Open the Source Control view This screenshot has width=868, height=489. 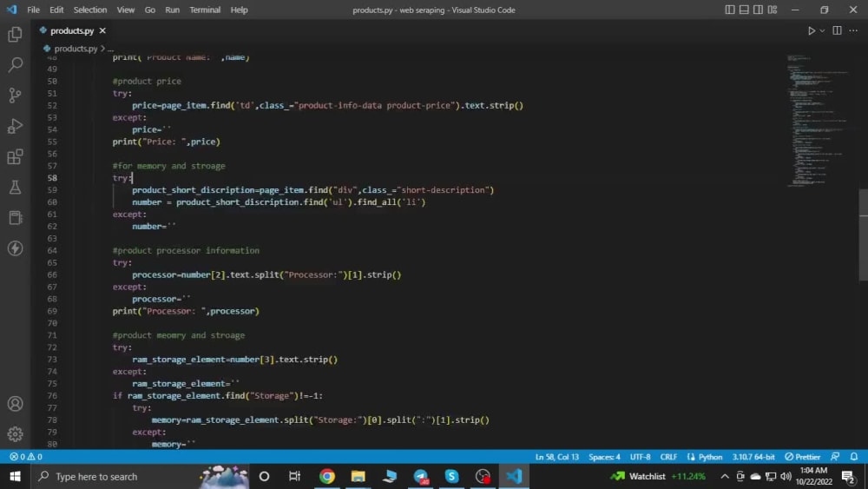[x=15, y=96]
